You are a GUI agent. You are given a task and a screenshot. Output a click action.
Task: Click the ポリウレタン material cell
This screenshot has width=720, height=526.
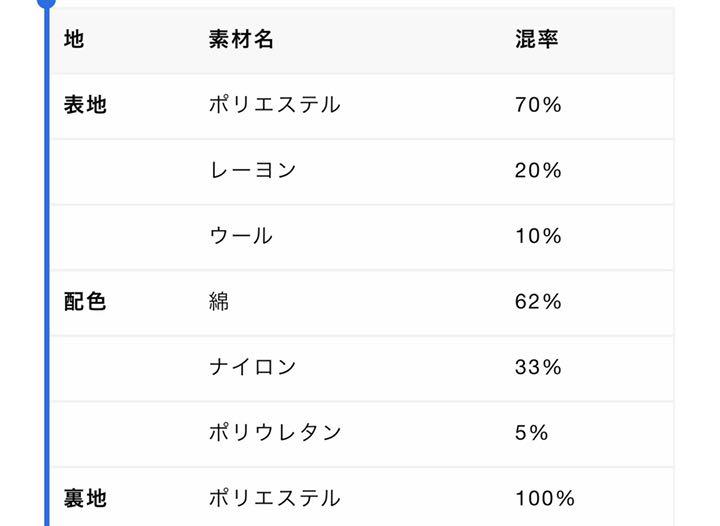click(x=275, y=433)
